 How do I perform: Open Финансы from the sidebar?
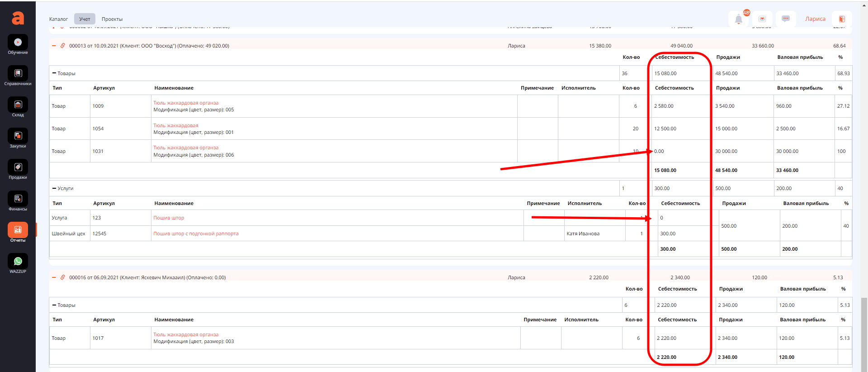(x=18, y=200)
